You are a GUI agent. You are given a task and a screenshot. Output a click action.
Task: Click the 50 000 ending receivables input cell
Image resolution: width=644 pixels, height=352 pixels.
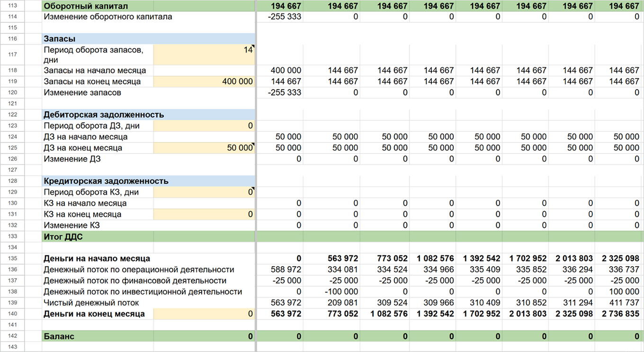coord(204,148)
